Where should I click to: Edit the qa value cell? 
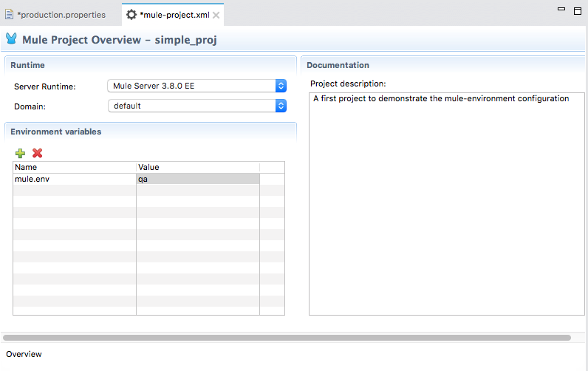pos(198,179)
